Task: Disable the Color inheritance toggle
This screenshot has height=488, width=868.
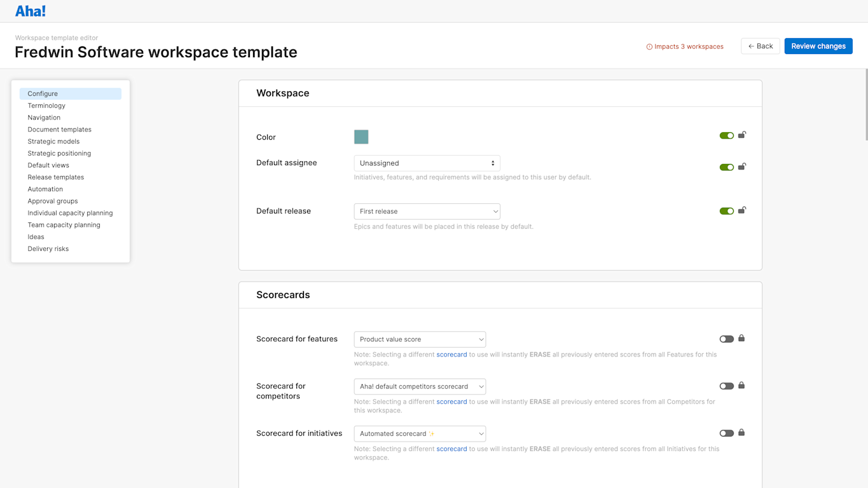Action: [x=726, y=135]
